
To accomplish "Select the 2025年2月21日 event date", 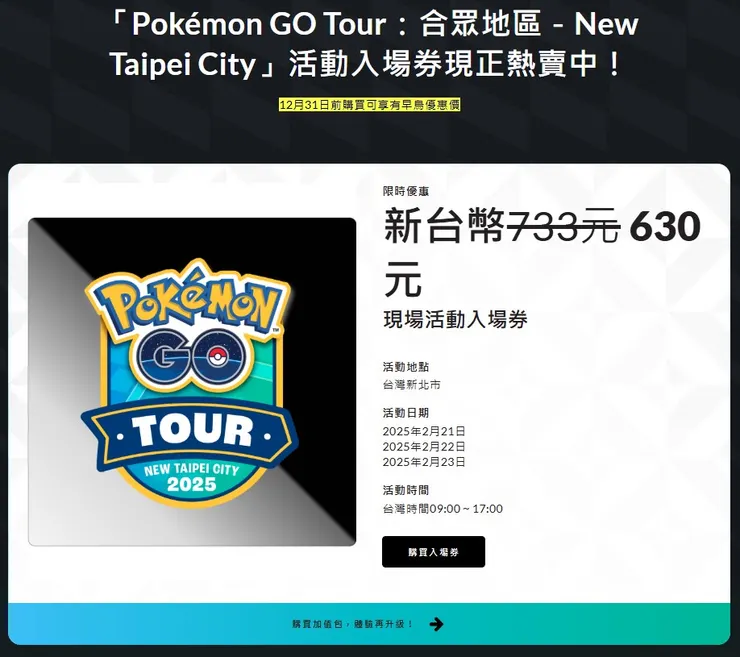I will coord(424,431).
